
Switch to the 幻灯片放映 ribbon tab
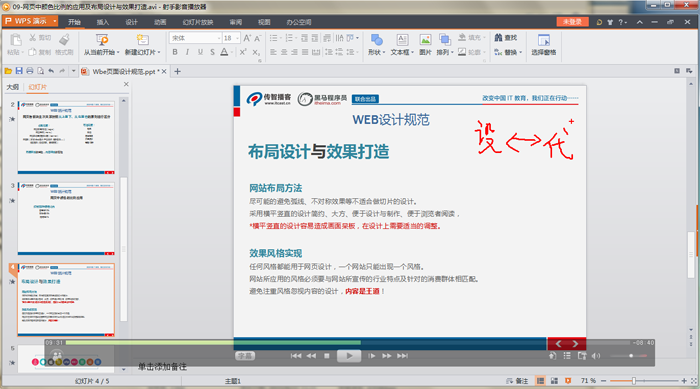point(198,22)
